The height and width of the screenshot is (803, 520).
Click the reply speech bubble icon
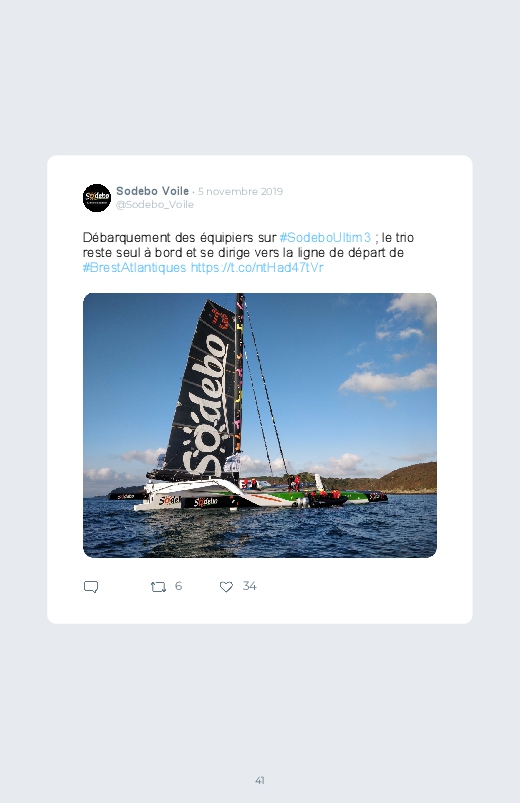(x=91, y=586)
